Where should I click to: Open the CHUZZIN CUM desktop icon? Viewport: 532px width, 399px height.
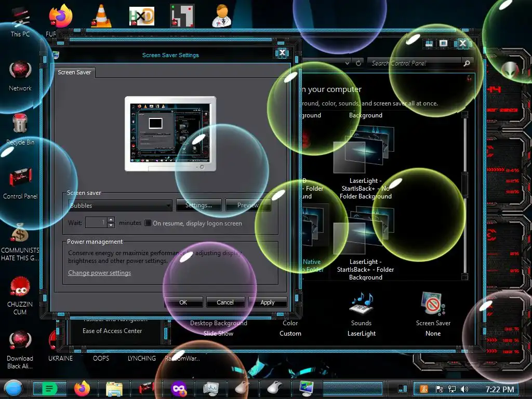20,296
